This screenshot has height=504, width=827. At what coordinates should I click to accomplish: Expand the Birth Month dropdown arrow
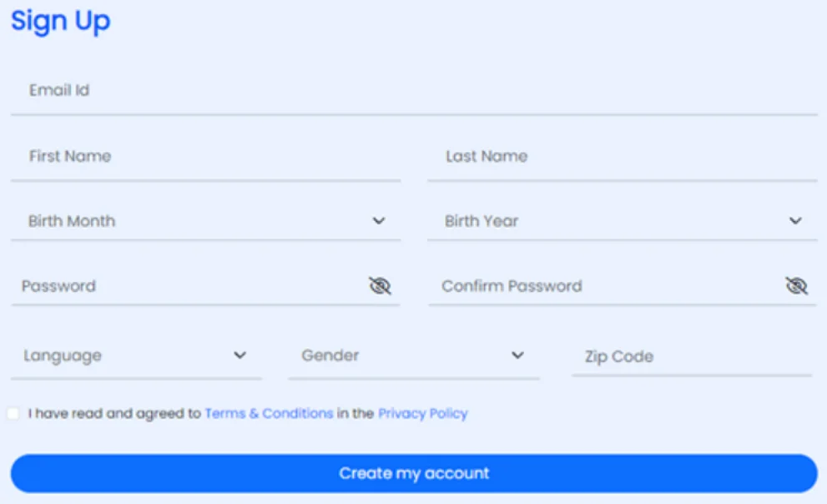pos(379,221)
